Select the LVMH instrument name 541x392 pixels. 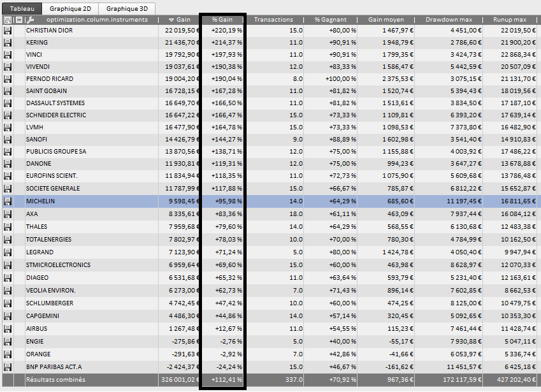coord(34,127)
